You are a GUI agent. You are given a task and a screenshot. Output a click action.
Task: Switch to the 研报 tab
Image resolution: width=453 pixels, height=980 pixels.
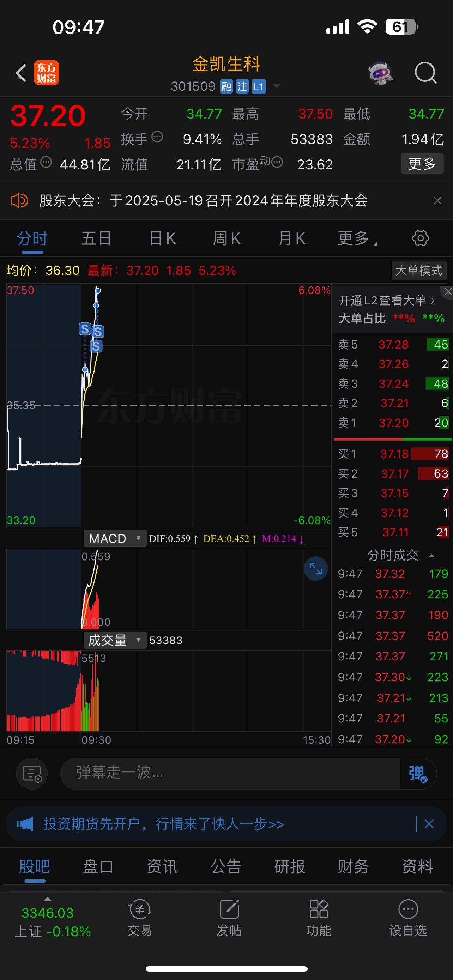click(290, 867)
